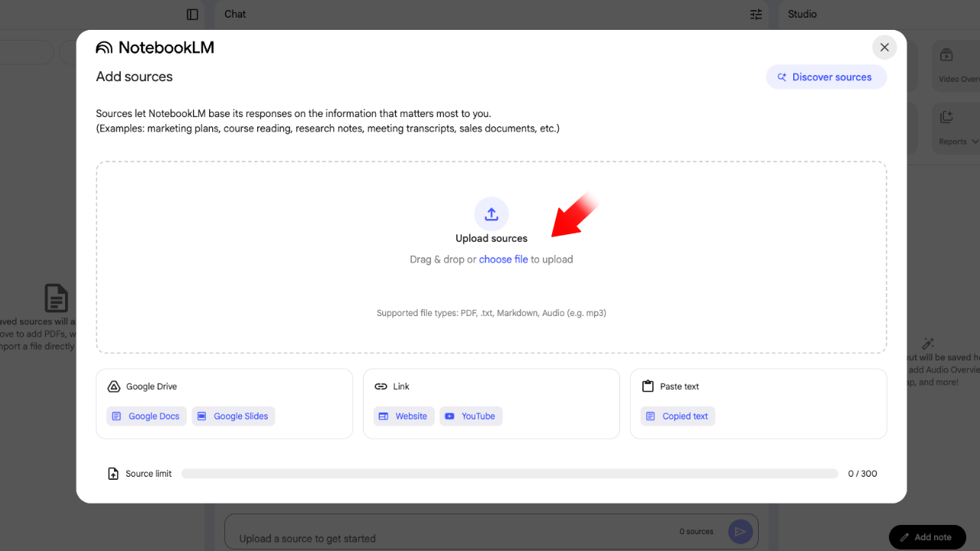980x551 pixels.
Task: Open the Reports dropdown in Studio panel
Action: tap(975, 142)
